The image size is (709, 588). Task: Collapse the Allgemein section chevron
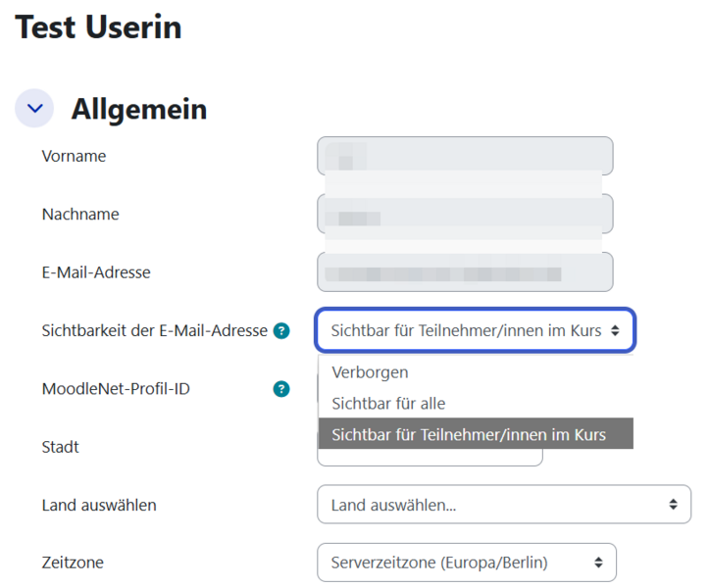tap(34, 108)
